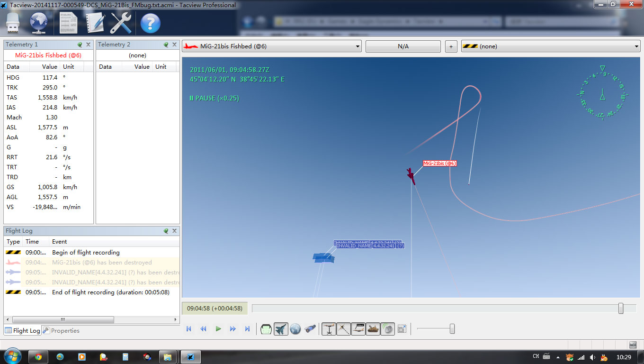The width and height of the screenshot is (644, 364).
Task: Click the Tacview taskbar button
Action: 191,357
